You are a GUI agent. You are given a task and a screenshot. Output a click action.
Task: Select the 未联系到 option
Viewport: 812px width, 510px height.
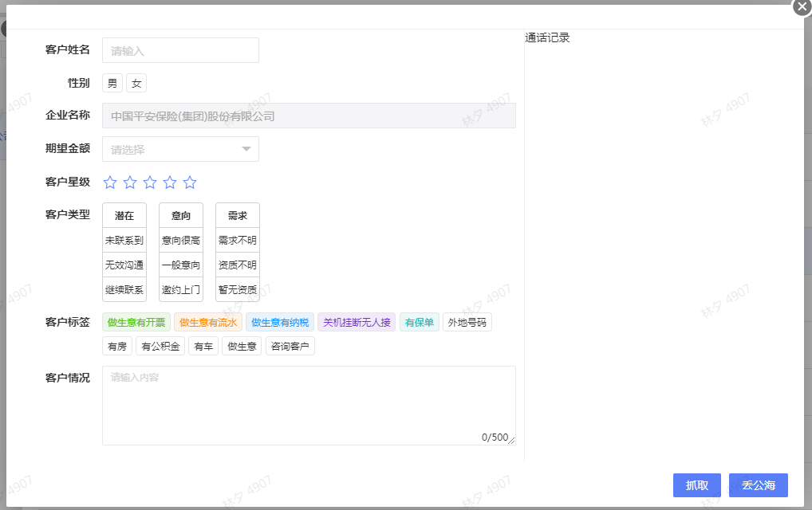click(x=124, y=240)
